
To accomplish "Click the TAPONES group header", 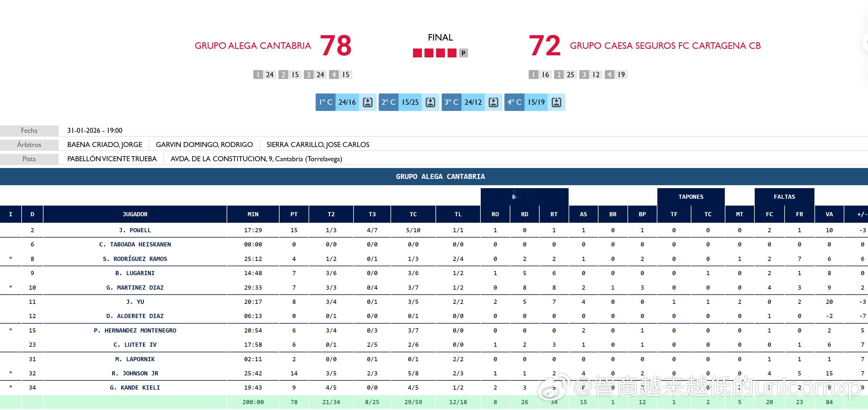I will click(691, 197).
